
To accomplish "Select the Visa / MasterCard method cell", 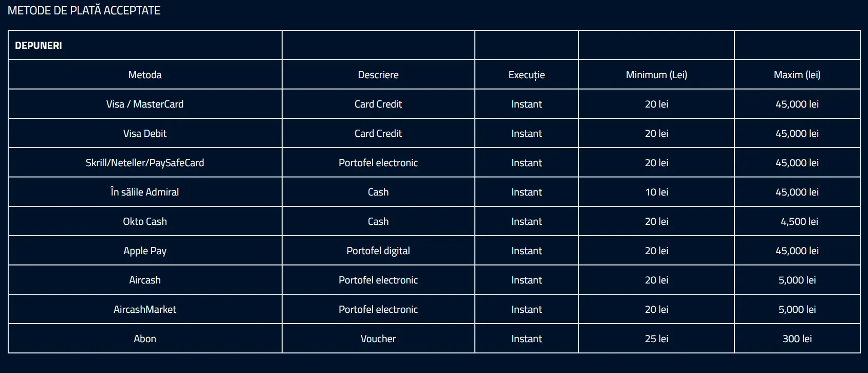I will [x=145, y=104].
